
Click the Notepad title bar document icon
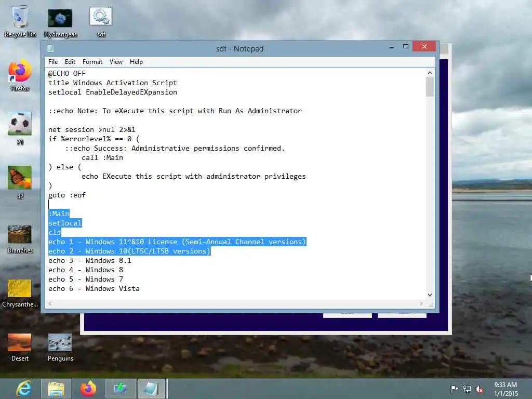(50, 48)
